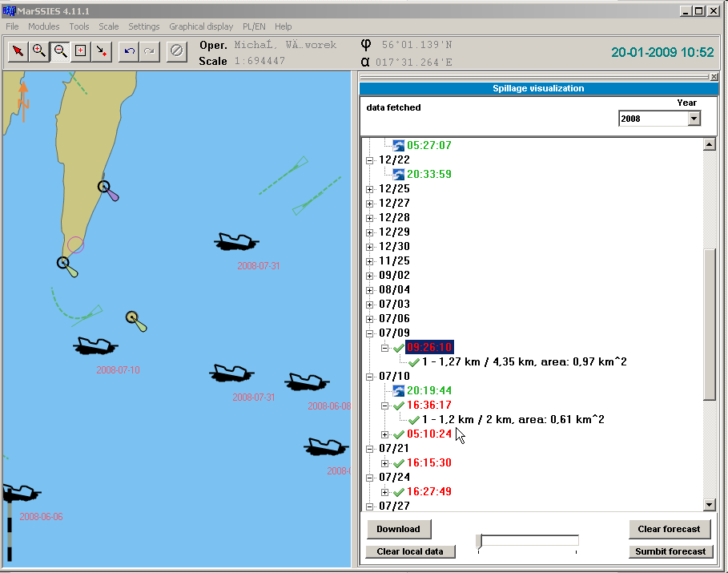The image size is (728, 573).
Task: Open the Modules menu
Action: (x=43, y=26)
